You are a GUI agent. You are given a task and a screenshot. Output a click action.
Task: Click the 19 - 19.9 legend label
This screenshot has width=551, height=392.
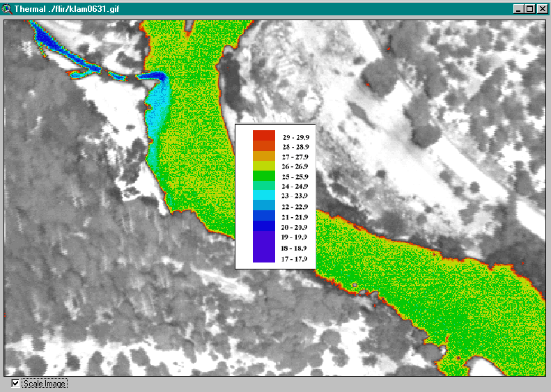[294, 237]
